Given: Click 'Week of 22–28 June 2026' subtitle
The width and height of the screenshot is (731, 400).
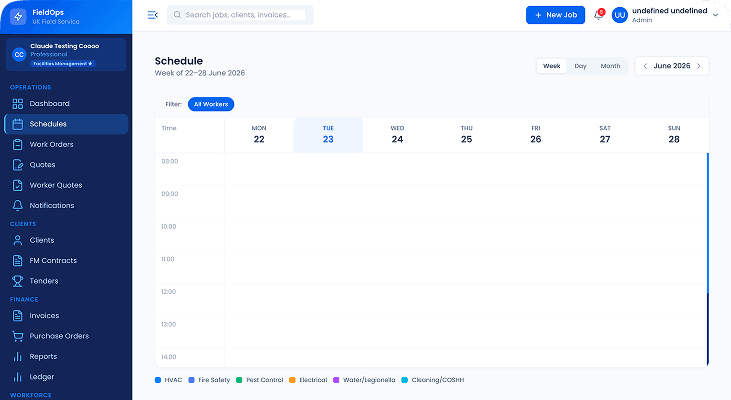Looking at the screenshot, I should click(200, 73).
